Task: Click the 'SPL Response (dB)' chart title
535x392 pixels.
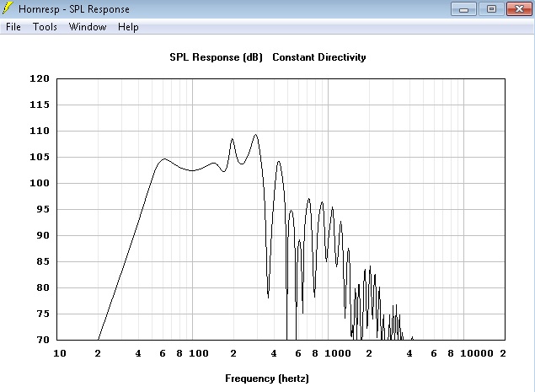Action: click(216, 57)
